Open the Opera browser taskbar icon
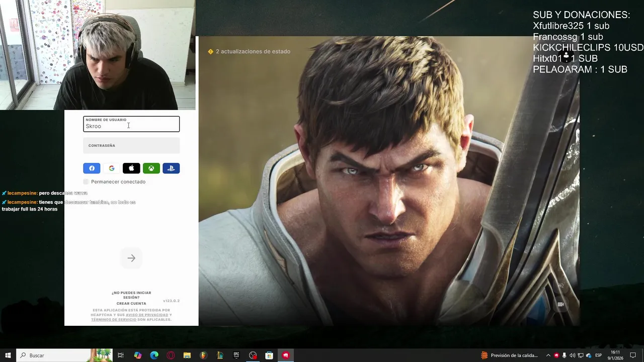Screen dimensions: 644x362 171,355
